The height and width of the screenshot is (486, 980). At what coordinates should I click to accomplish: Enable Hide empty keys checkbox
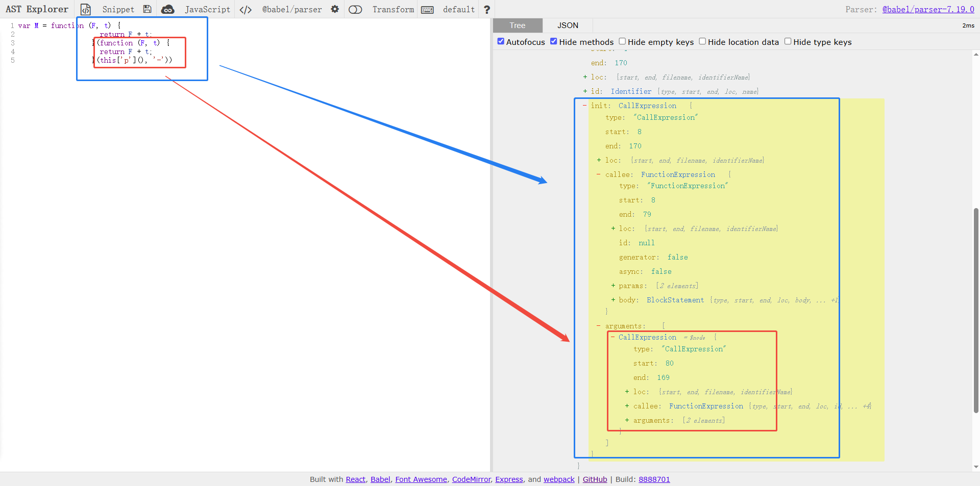pyautogui.click(x=622, y=41)
